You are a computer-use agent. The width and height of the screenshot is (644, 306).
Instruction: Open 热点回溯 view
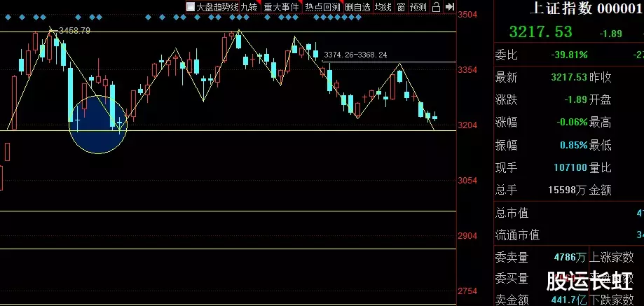[x=322, y=7]
